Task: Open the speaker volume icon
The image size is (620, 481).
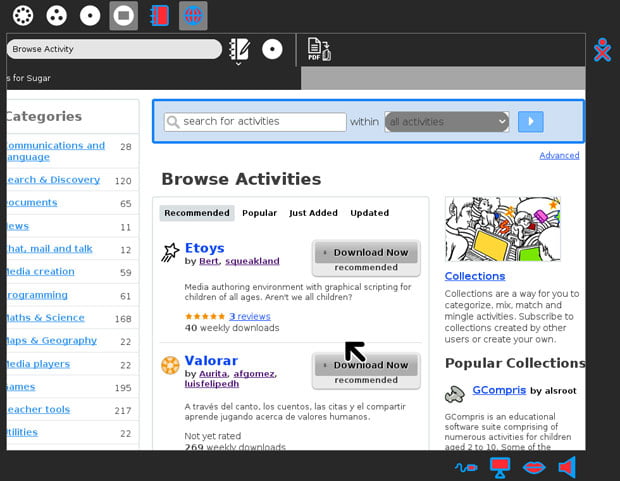Action: 567,467
